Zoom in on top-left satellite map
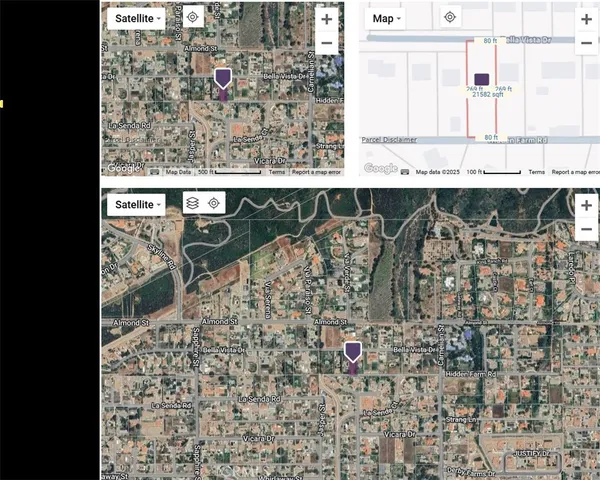The width and height of the screenshot is (600, 480). 326,19
